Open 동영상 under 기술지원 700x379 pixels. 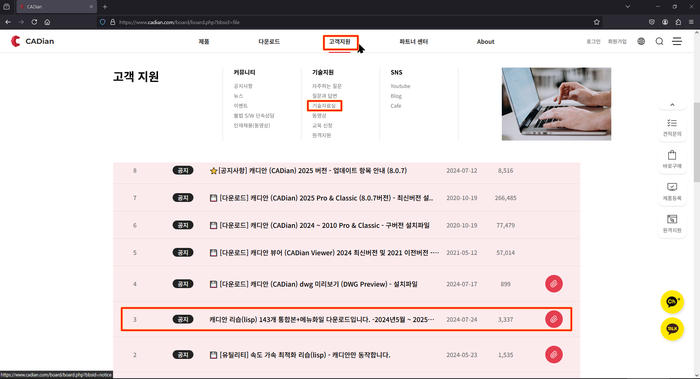pos(319,116)
